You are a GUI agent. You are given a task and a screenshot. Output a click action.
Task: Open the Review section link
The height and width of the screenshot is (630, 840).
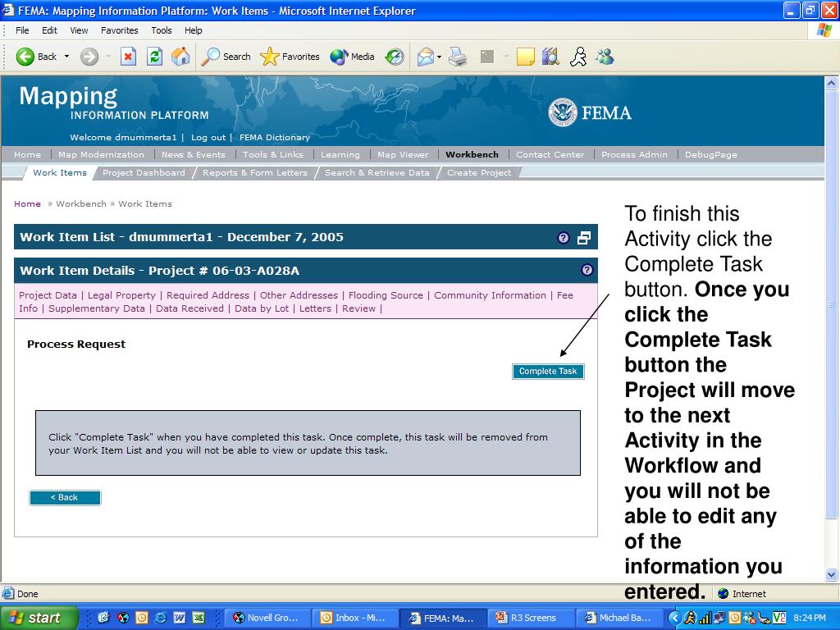tap(359, 308)
